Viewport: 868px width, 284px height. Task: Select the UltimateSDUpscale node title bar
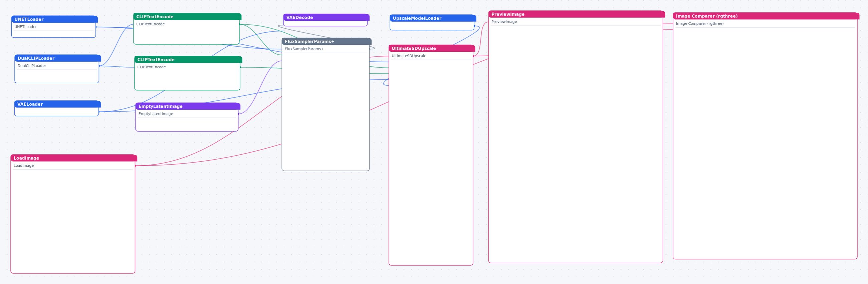click(x=432, y=48)
